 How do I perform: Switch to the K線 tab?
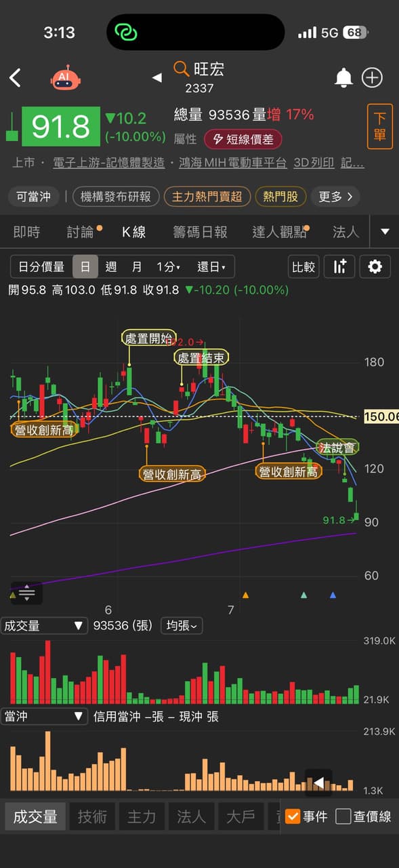133,232
